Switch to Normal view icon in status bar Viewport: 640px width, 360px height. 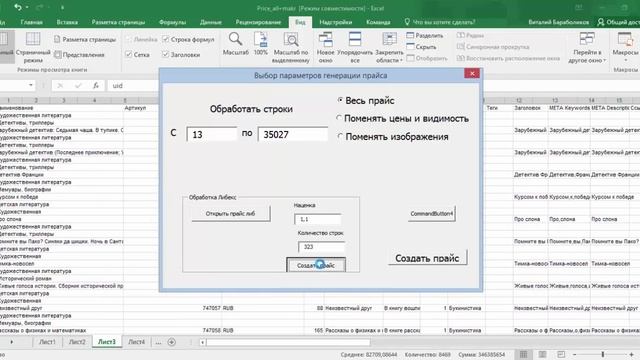[524, 354]
